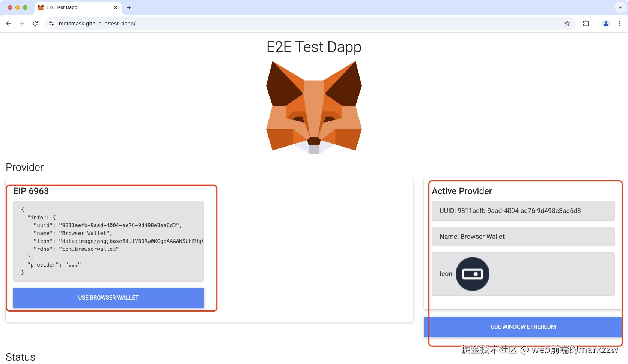The image size is (628, 364).
Task: Expand the tab search dropdown arrow
Action: click(x=620, y=7)
